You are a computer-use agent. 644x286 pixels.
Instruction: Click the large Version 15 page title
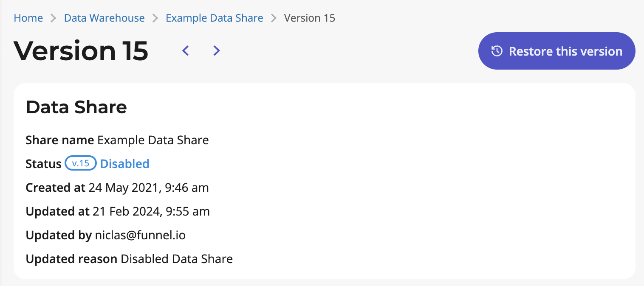click(x=81, y=51)
